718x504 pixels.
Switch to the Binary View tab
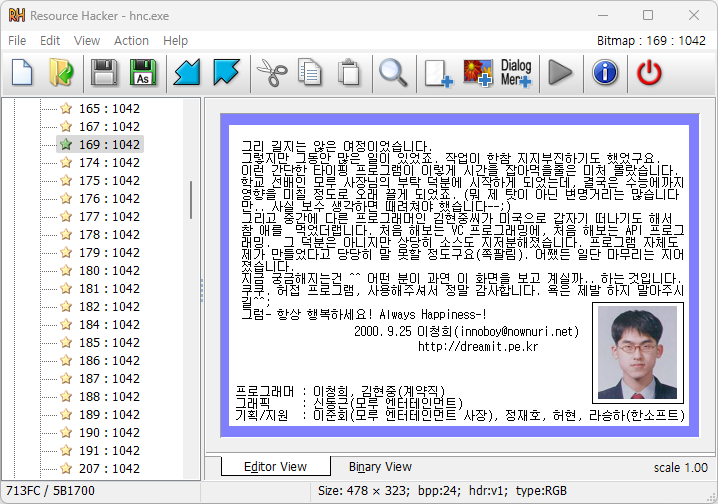pyautogui.click(x=380, y=467)
